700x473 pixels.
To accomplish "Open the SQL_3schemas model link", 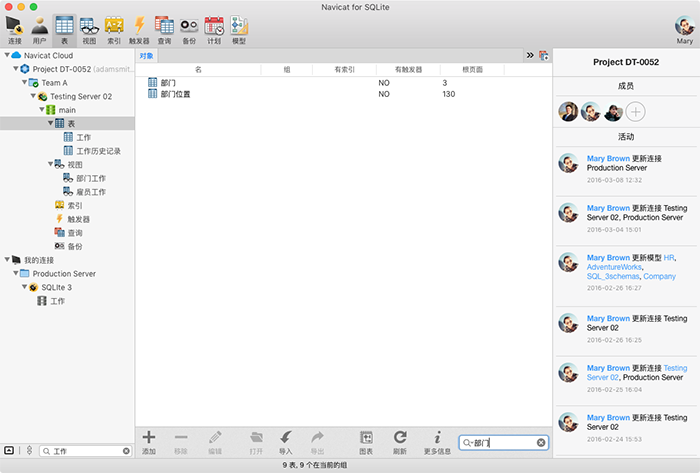I will pyautogui.click(x=613, y=276).
